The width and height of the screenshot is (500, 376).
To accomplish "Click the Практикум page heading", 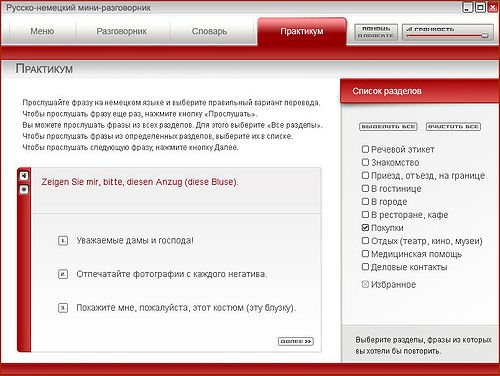I will [44, 69].
